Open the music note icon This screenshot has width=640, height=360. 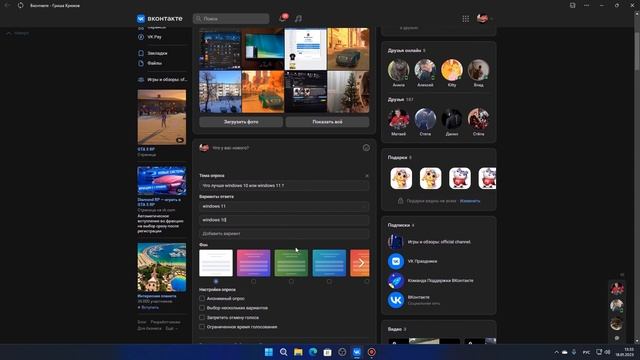tap(298, 19)
